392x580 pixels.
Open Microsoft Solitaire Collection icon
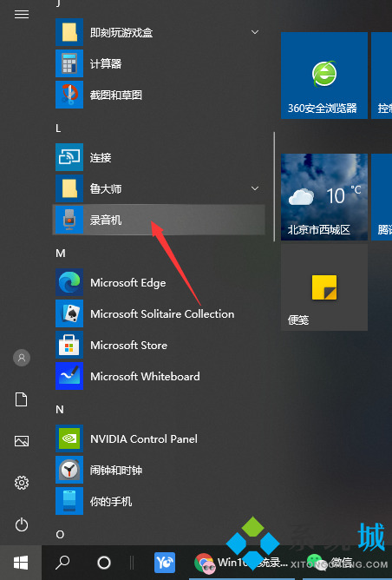69,313
